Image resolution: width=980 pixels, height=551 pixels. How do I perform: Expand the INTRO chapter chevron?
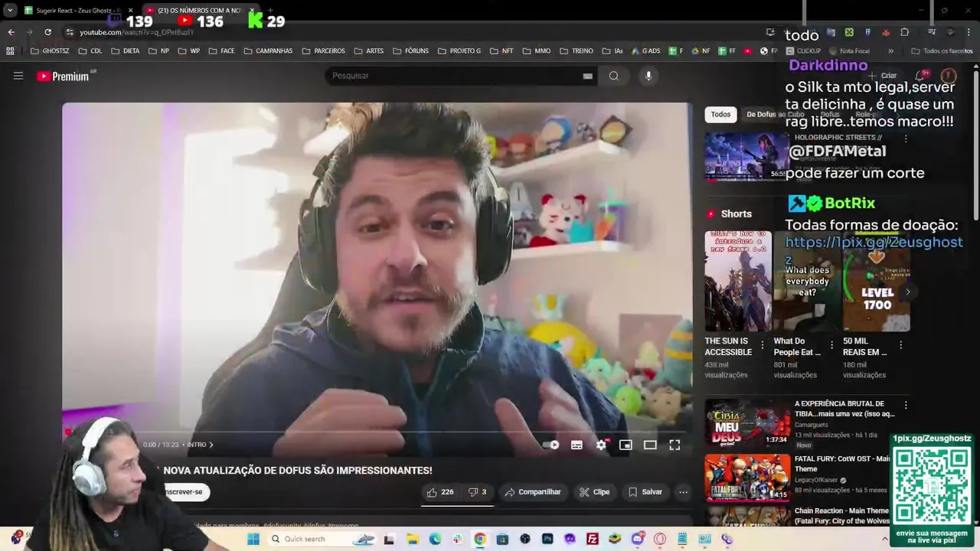(211, 445)
